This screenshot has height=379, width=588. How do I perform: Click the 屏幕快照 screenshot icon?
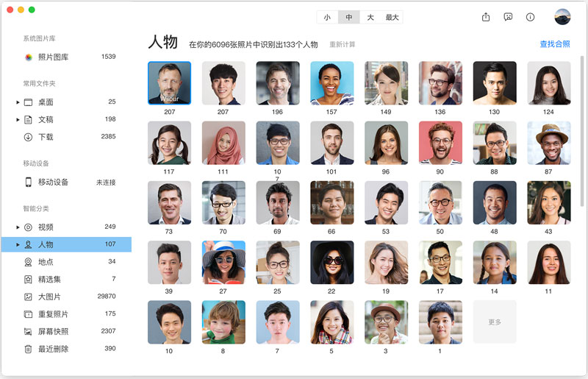(28, 332)
